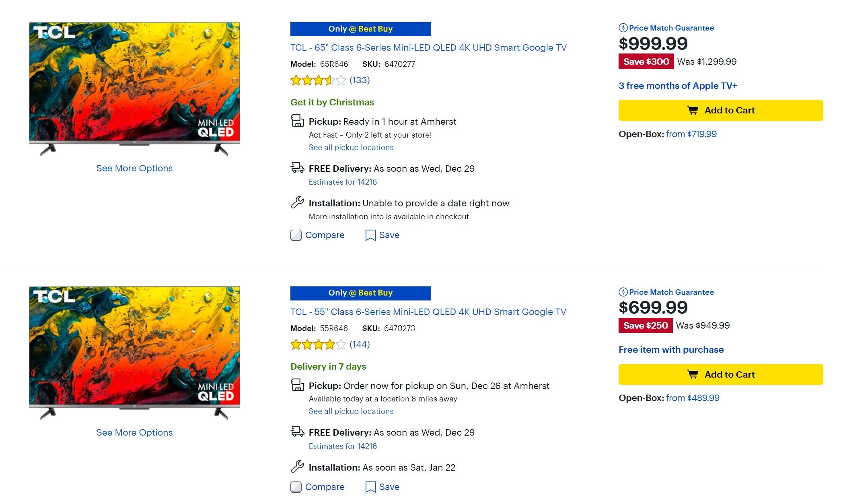The image size is (841, 504).
Task: Open all pickup locations for the 65" TV
Action: click(x=350, y=147)
